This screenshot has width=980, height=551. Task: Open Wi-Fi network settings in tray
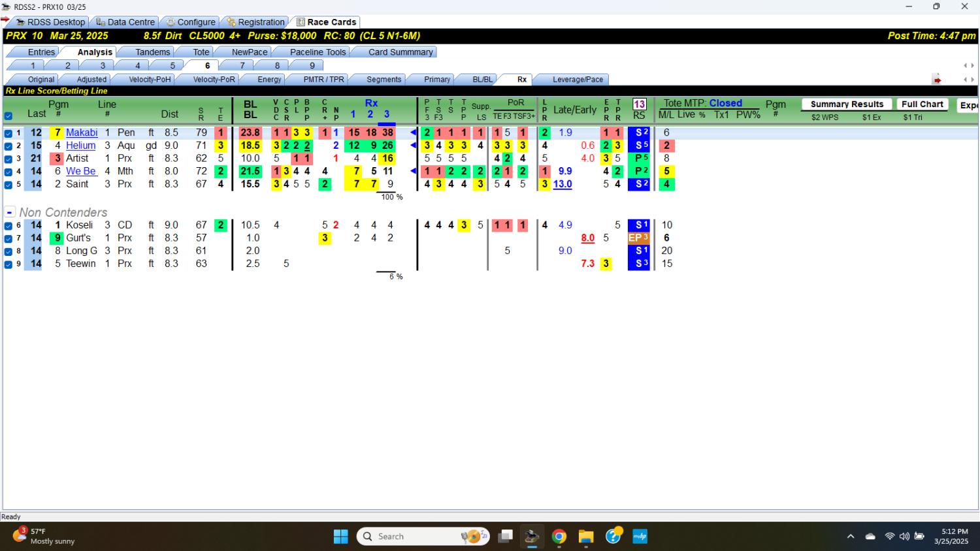pyautogui.click(x=889, y=537)
